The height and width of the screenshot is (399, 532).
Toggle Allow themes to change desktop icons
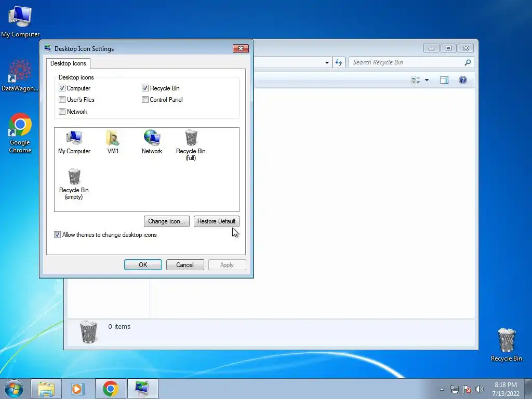[57, 235]
